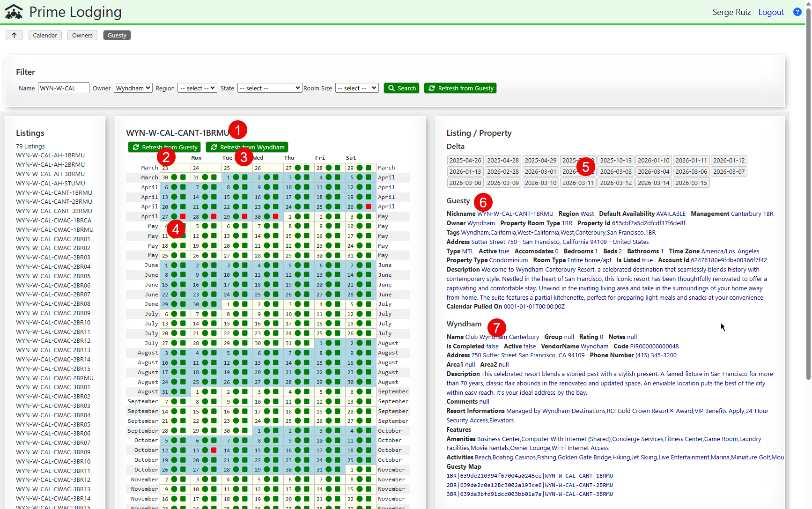Click the Logout link
This screenshot has height=509, width=812.
coord(771,12)
